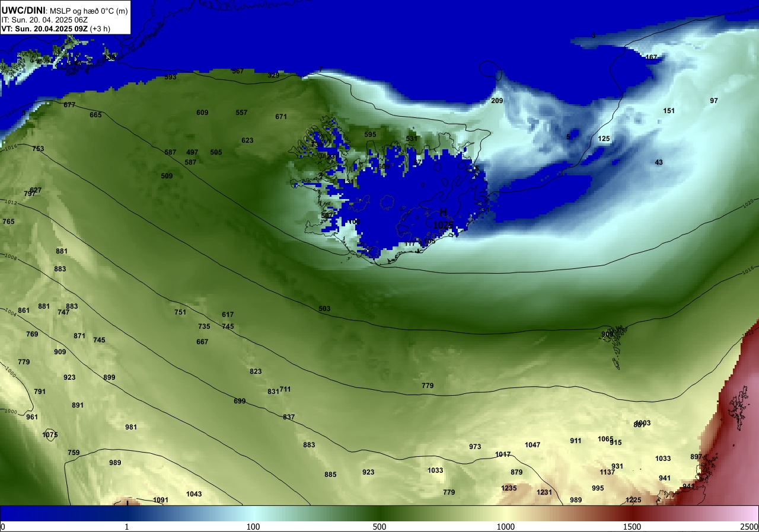Click the map value 1235
This screenshot has width=759, height=532.
click(509, 488)
